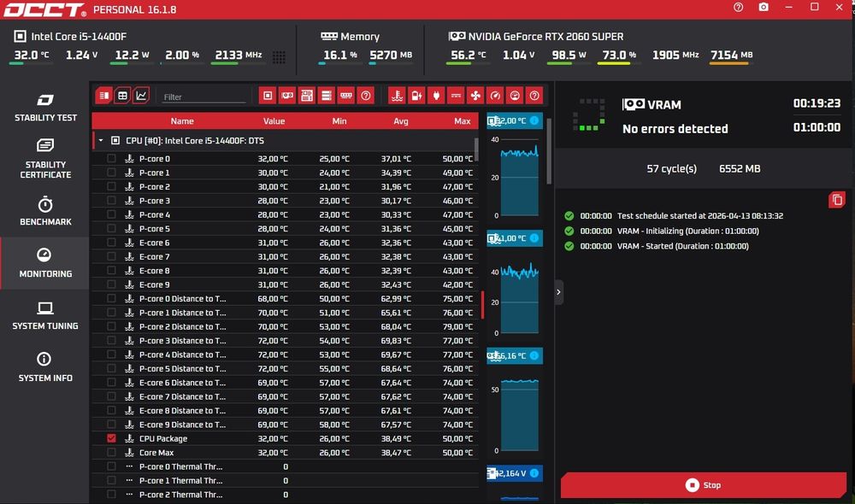Open the Stability Certificate section
855x504 pixels.
click(x=45, y=159)
